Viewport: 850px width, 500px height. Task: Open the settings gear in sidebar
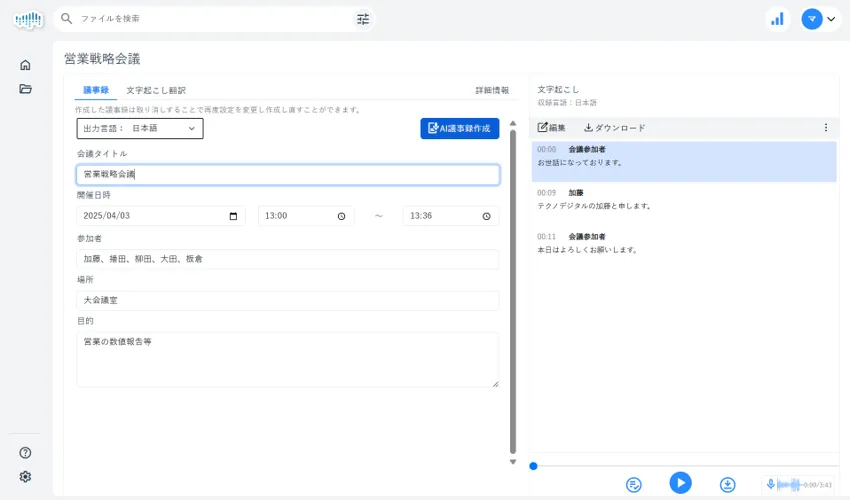tap(25, 477)
